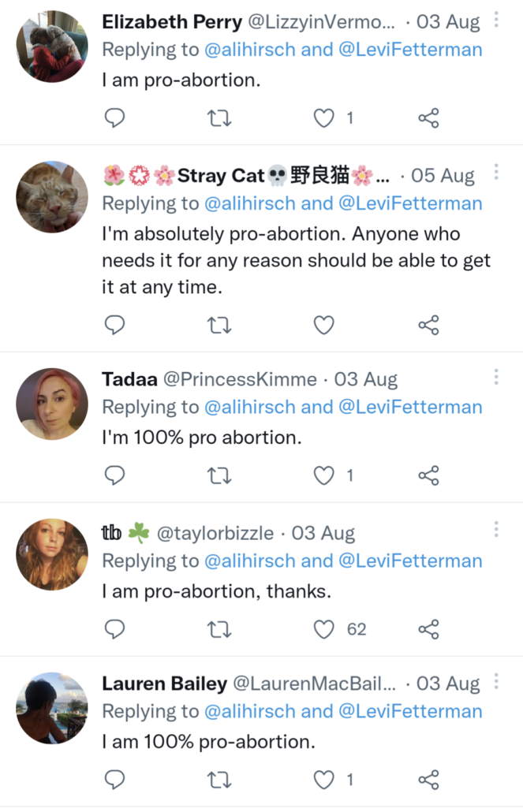523x812 pixels.
Task: Open more options for Elizabeth Perry's tweet
Action: [x=496, y=20]
